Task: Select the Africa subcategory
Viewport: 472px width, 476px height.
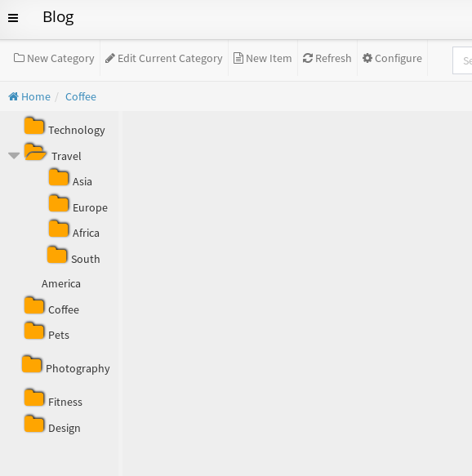Action: 86,234
